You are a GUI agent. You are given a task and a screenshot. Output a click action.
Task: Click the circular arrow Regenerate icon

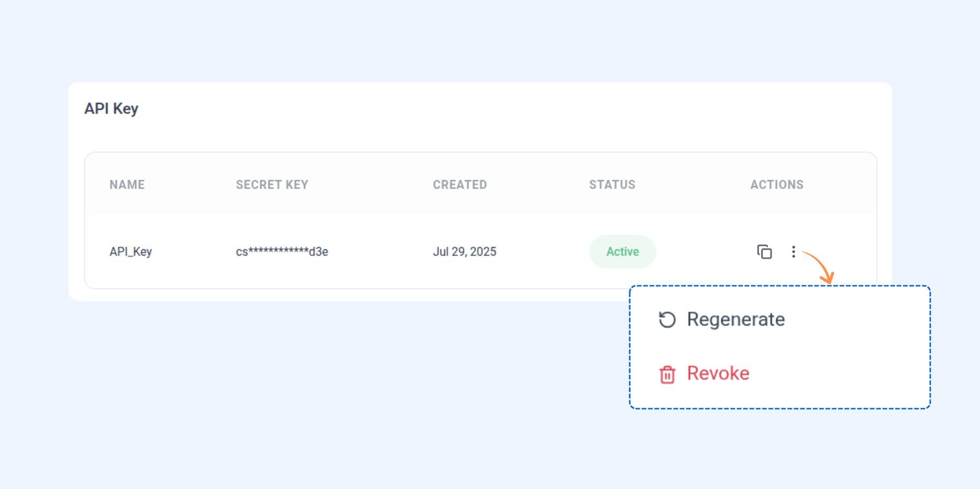(667, 319)
